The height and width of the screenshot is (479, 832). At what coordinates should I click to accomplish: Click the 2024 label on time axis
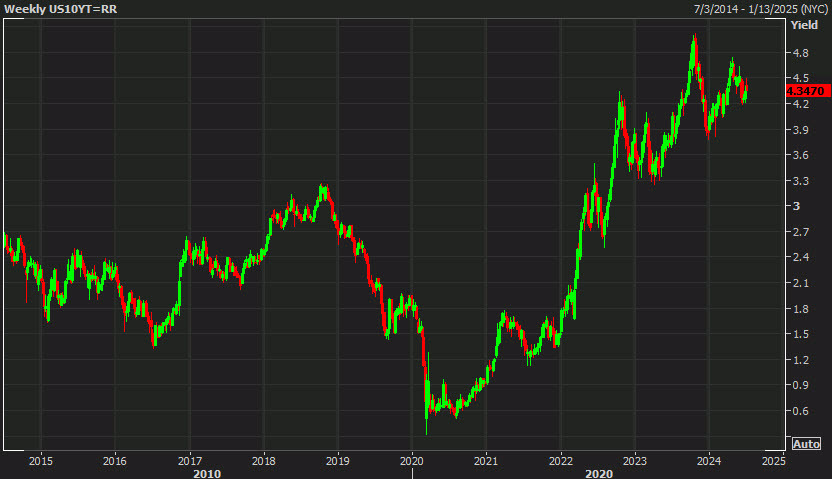coord(709,461)
